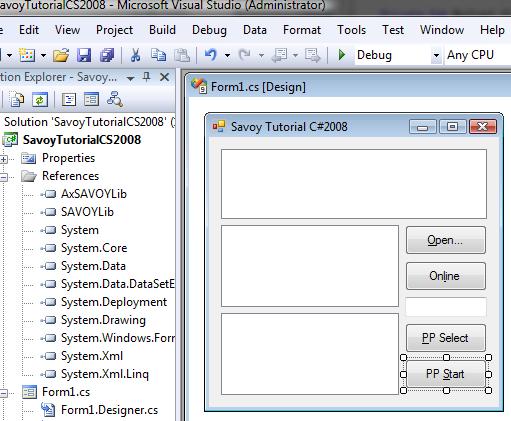The width and height of the screenshot is (511, 421).
Task: Collapse the References tree node
Action: (4, 177)
